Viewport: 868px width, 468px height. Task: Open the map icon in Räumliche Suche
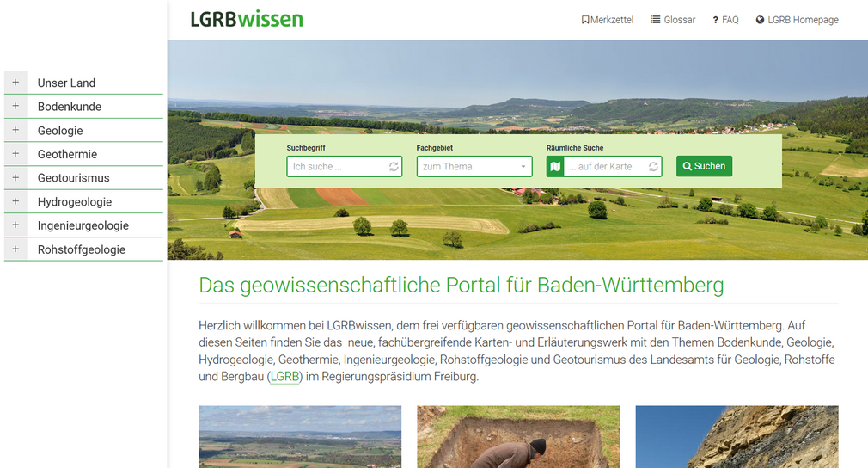tap(555, 166)
